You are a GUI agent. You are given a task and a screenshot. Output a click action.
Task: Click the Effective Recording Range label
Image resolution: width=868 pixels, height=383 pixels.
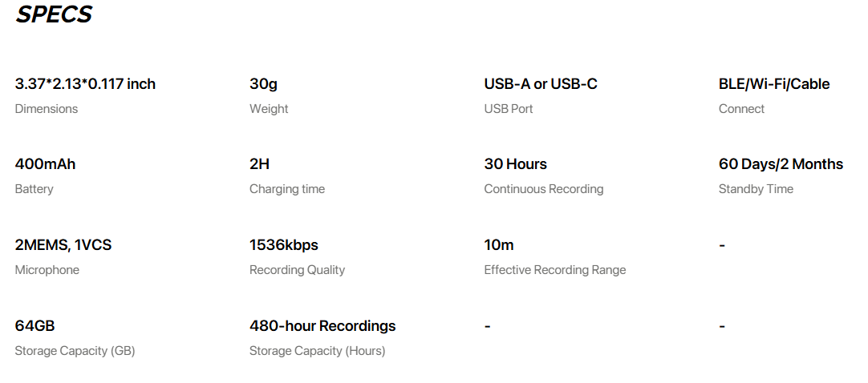[x=555, y=270]
